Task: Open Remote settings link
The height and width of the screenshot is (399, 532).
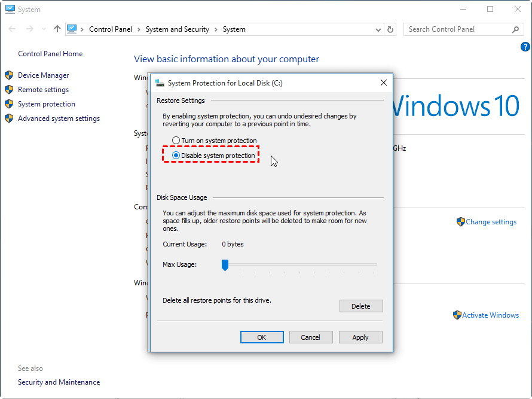Action: point(44,90)
